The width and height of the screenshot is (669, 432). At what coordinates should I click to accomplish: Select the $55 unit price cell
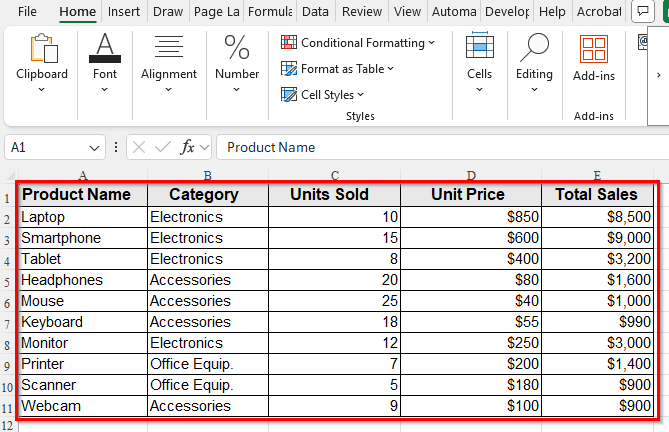(471, 322)
